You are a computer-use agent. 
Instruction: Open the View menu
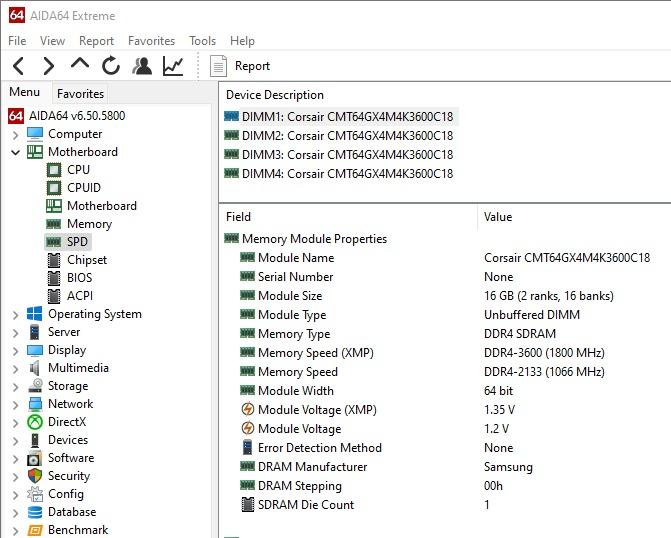click(52, 41)
